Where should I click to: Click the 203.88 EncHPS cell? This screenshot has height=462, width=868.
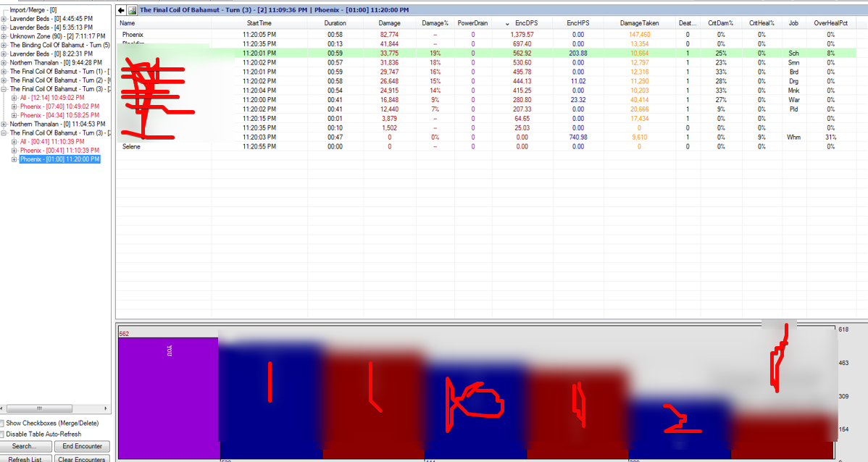pos(578,53)
